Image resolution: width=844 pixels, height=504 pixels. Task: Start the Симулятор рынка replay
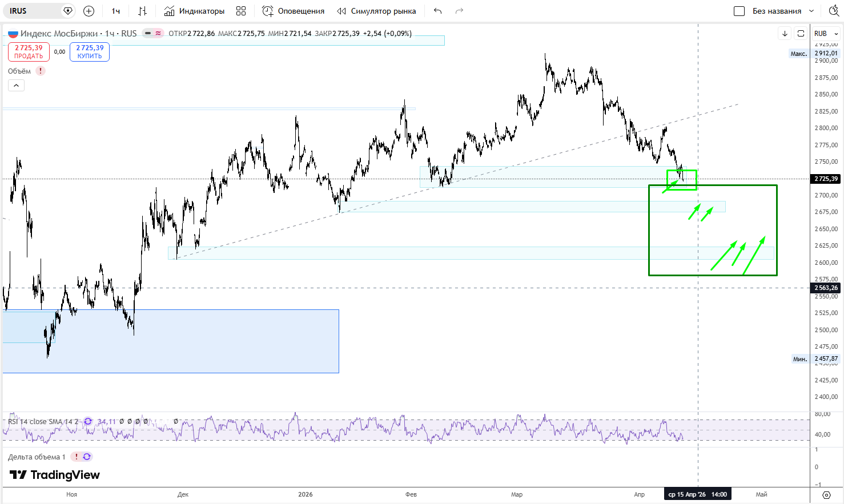pos(376,11)
